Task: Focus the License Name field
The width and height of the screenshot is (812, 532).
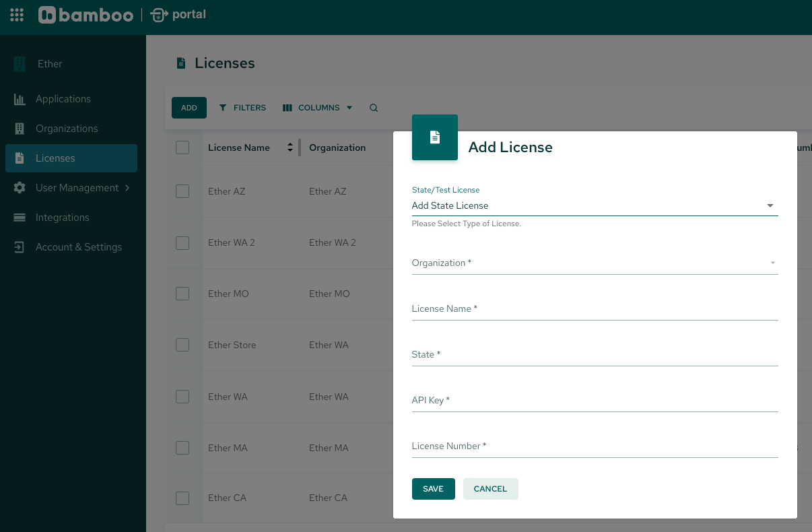Action: coord(595,309)
